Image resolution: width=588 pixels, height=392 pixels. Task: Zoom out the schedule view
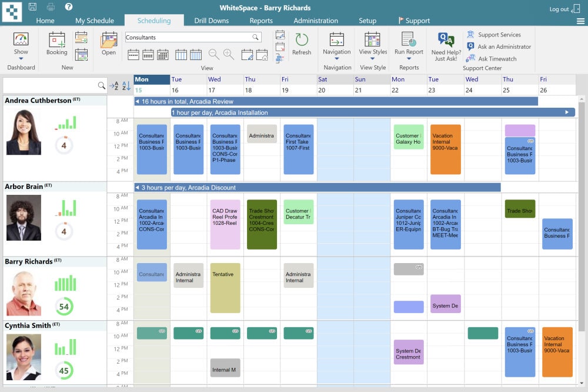click(214, 54)
